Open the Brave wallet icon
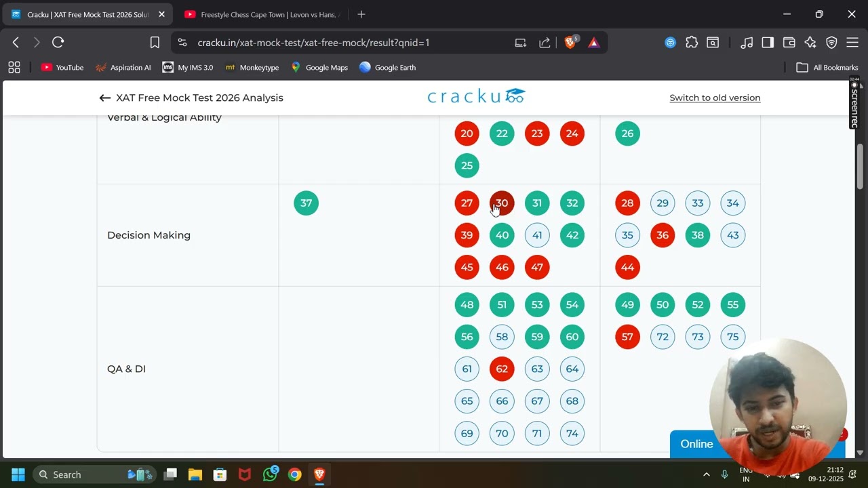 [x=789, y=43]
